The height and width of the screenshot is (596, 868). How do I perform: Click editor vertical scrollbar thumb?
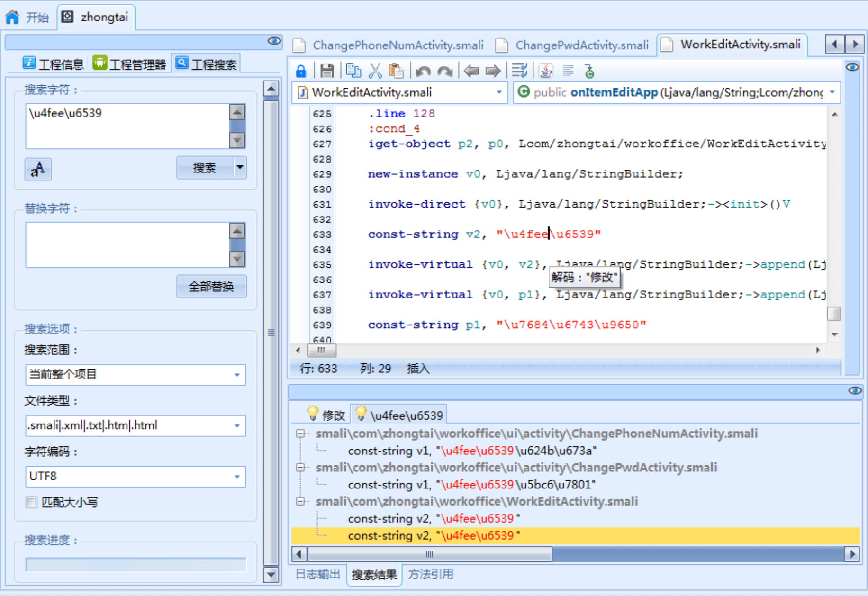click(834, 314)
